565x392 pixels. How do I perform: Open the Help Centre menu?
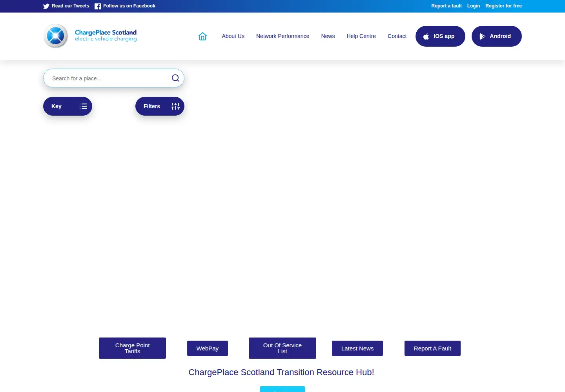(x=361, y=36)
